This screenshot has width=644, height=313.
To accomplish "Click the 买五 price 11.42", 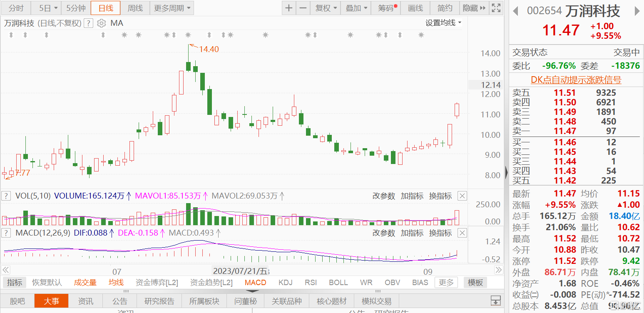I will [x=565, y=181].
